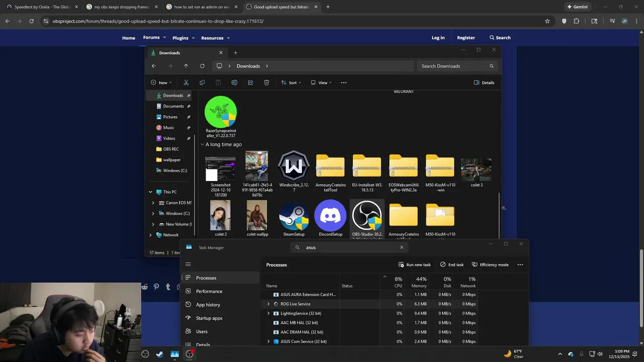
Task: Click Efficiency mode button
Action: coord(490,264)
